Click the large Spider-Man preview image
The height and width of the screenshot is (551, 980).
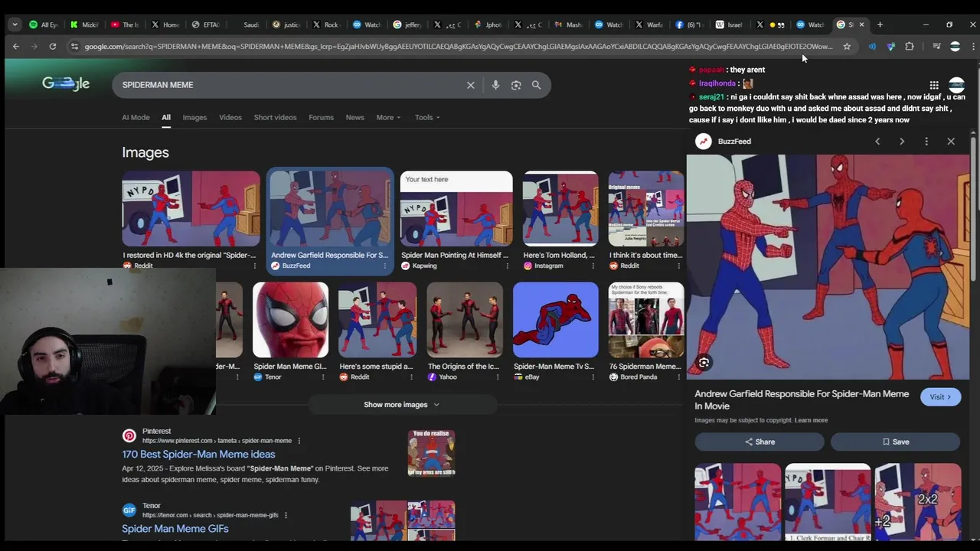(828, 267)
